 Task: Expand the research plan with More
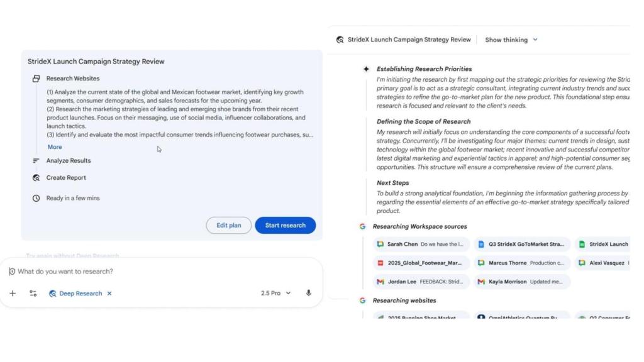(55, 147)
